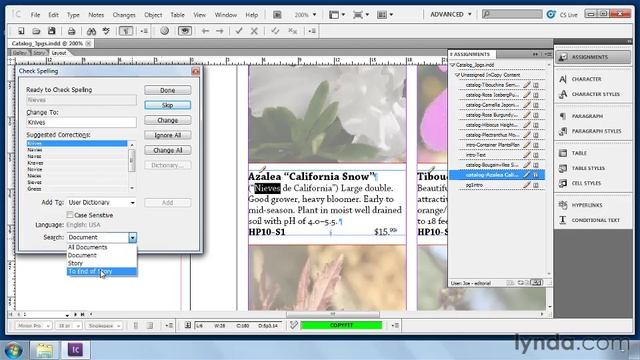Screen dimensions: 640x360
Task: Select 'Knives' in Suggested Corrections list
Action: pos(77,143)
